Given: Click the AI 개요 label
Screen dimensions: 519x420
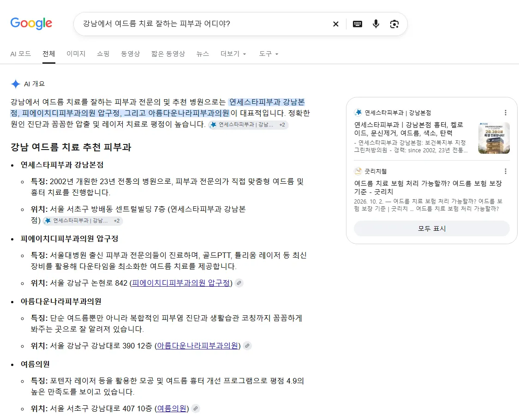Looking at the screenshot, I should pyautogui.click(x=35, y=84).
